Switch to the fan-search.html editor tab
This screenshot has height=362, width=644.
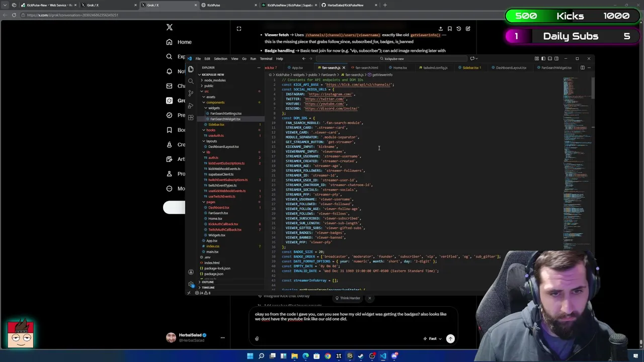366,67
